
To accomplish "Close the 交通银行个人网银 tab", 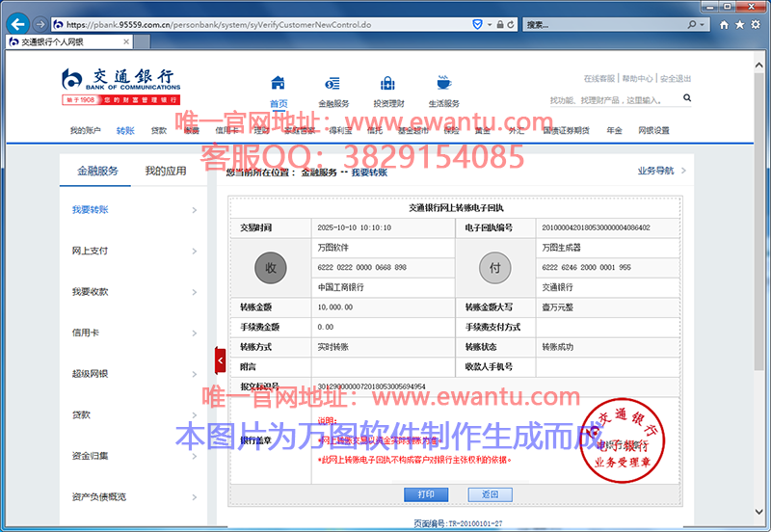I will [x=126, y=41].
